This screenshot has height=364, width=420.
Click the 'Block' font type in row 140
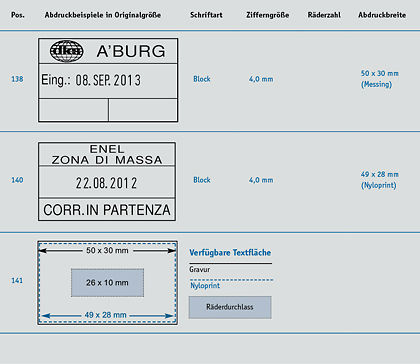pyautogui.click(x=202, y=180)
